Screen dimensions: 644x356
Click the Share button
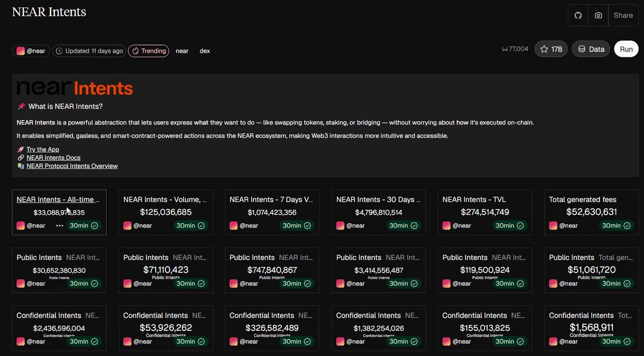click(623, 16)
